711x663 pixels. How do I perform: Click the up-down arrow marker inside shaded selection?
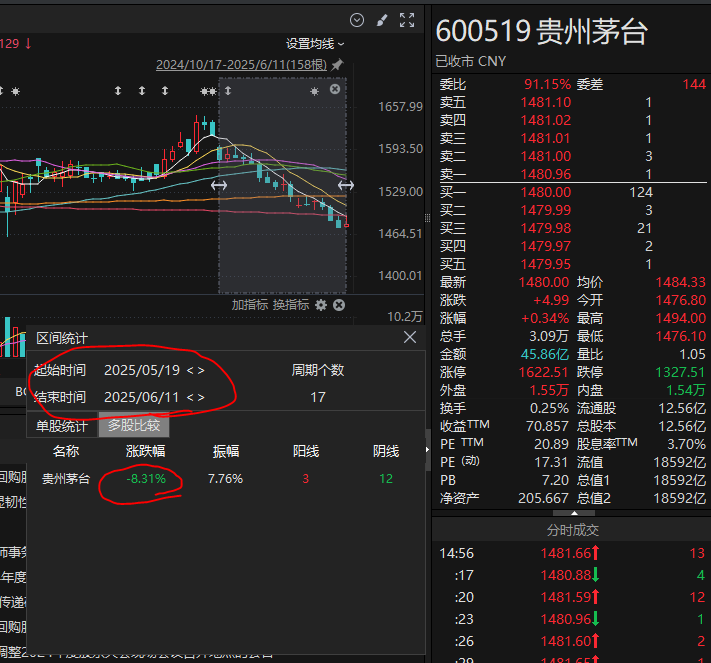point(228,91)
